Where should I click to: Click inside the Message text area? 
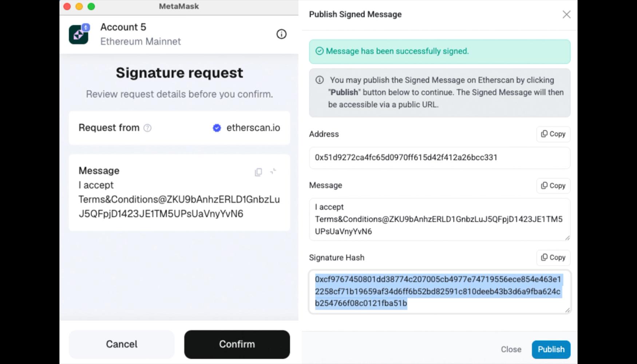coord(440,219)
